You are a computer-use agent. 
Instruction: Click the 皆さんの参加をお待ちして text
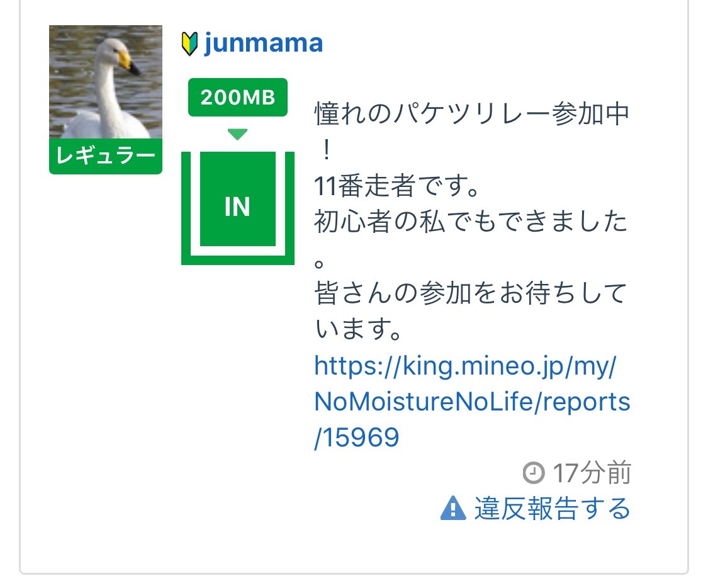tap(471, 293)
